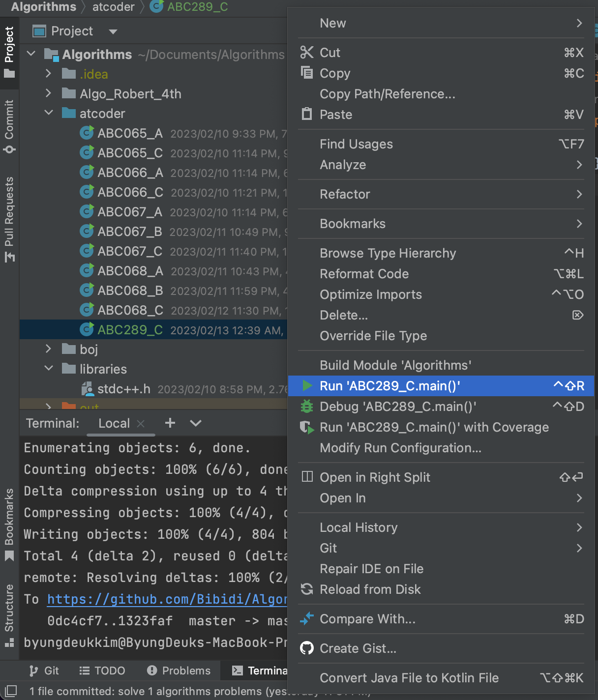Viewport: 598px width, 700px height.
Task: Open the github.com/Bibidi link in terminal
Action: coord(167,599)
